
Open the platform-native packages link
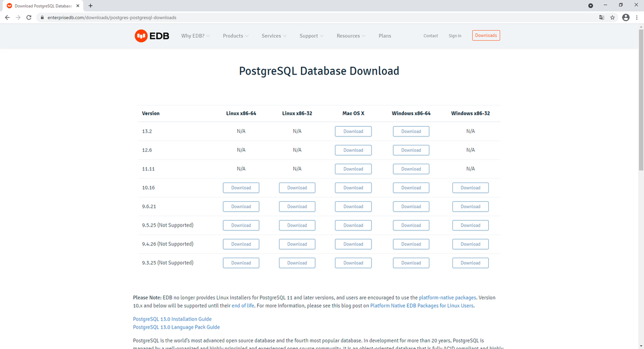click(448, 297)
